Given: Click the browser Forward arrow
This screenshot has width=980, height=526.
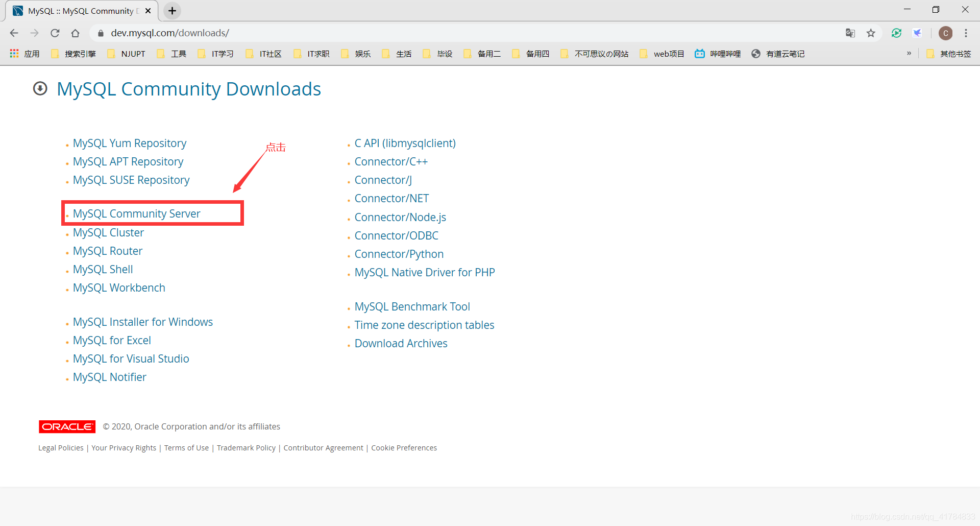Looking at the screenshot, I should pos(34,33).
